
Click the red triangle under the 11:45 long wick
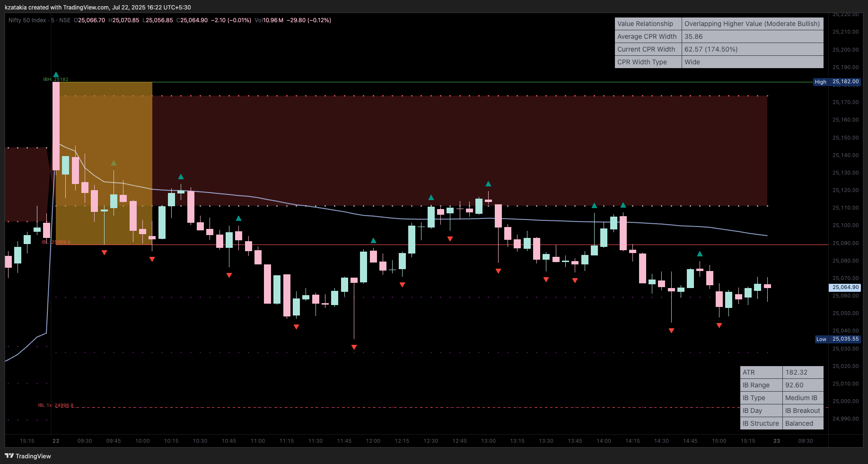(x=354, y=347)
